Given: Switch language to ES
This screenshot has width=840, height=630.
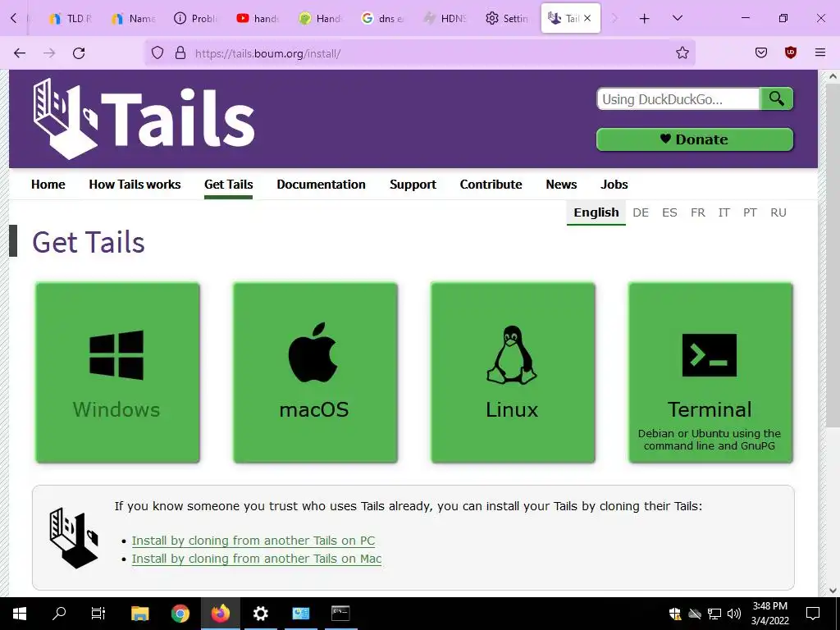Looking at the screenshot, I should tap(669, 212).
